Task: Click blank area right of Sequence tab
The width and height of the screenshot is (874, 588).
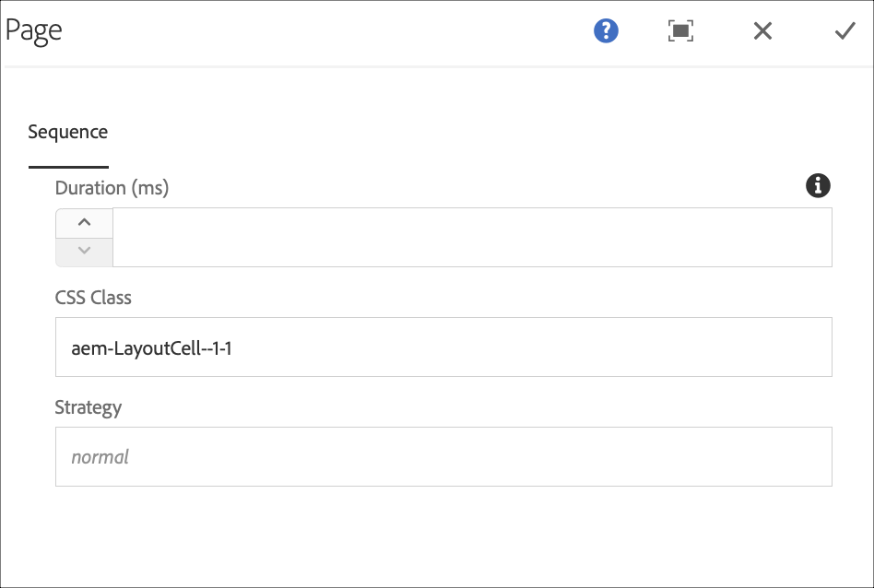Action: (x=461, y=133)
